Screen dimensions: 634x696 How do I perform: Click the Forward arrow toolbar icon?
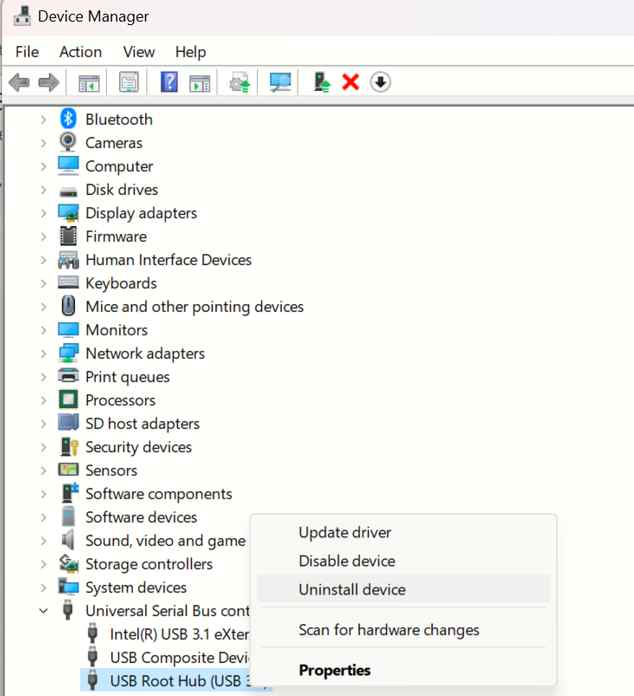click(x=48, y=83)
